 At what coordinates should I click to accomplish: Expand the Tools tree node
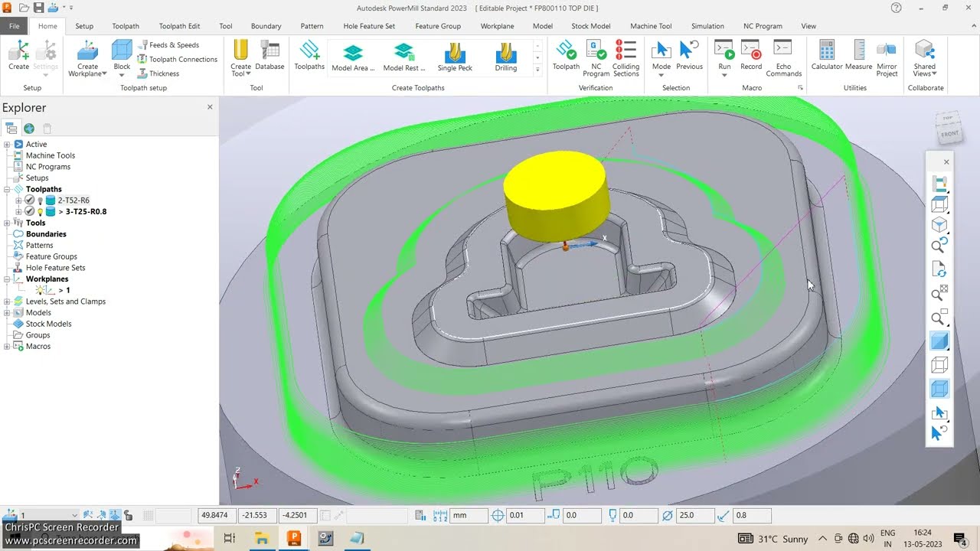click(7, 223)
